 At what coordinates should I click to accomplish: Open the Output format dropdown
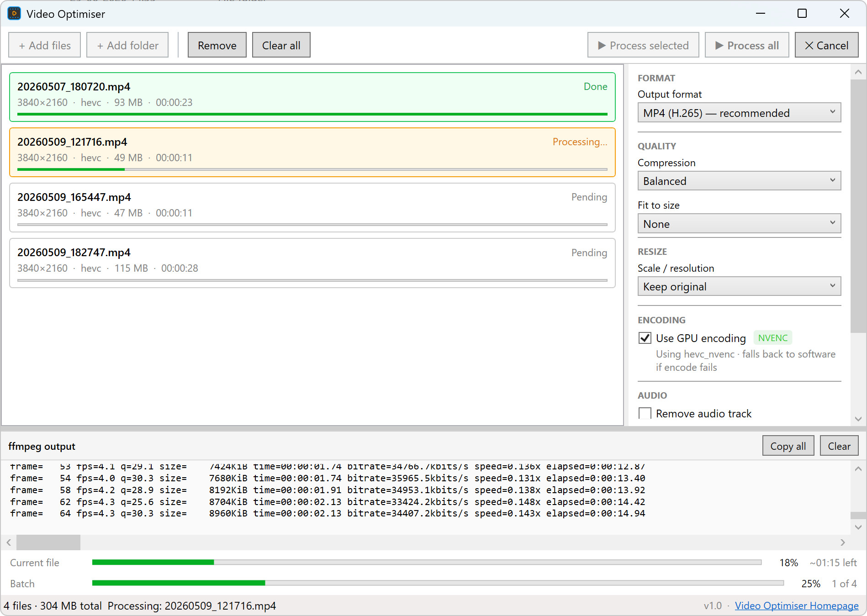pyautogui.click(x=739, y=113)
